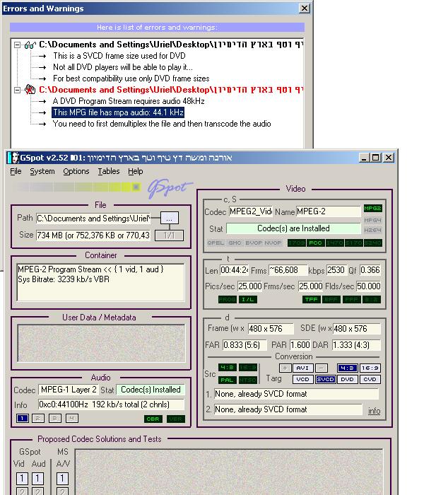Screen dimensions: 448x495
Task: Click the audio CBR indicator
Action: pos(153,419)
